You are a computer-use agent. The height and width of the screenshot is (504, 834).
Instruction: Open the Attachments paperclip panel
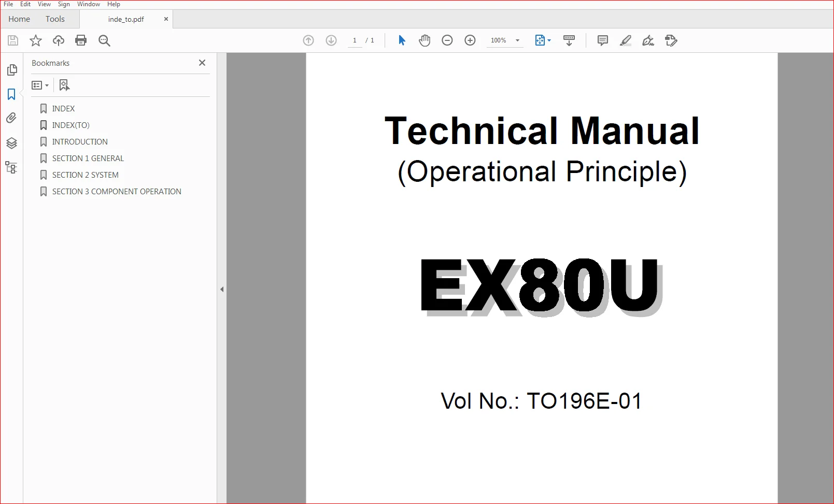tap(11, 118)
